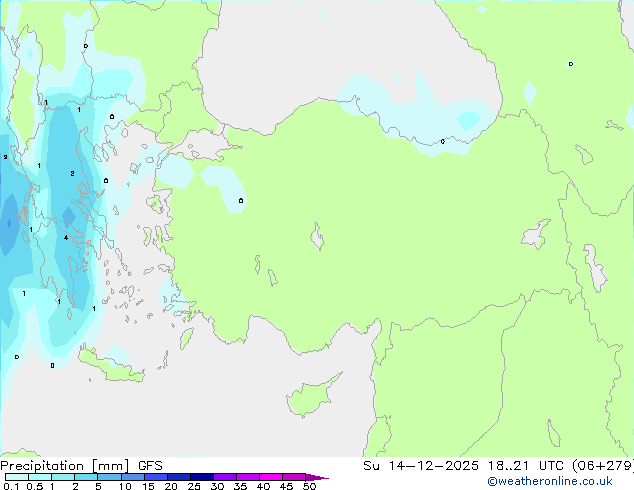Viewport: 634px width, 490px height.
Task: Click the '25' scale label
Action: [x=194, y=486]
